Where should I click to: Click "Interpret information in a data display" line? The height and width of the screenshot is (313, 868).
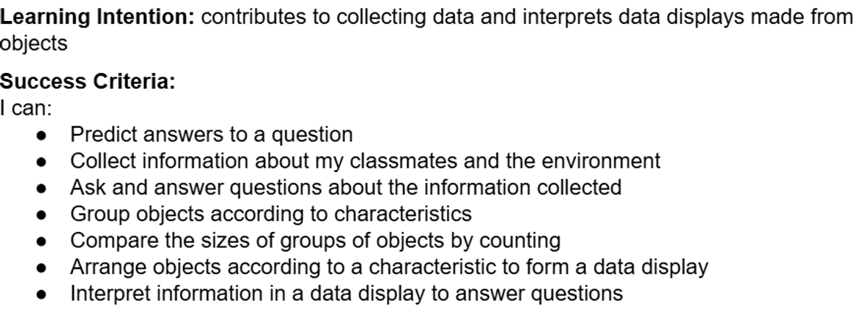[x=345, y=294]
